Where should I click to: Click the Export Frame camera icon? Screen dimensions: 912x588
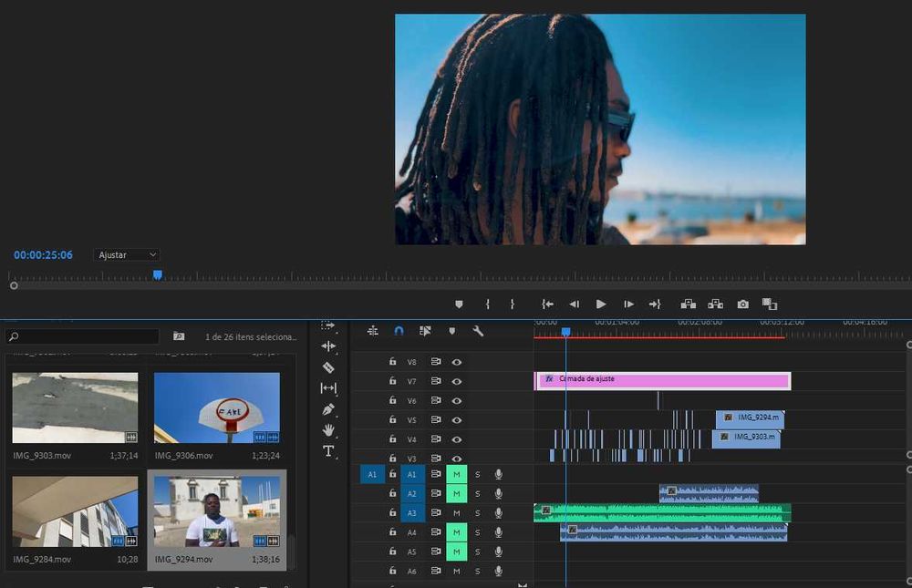743,304
